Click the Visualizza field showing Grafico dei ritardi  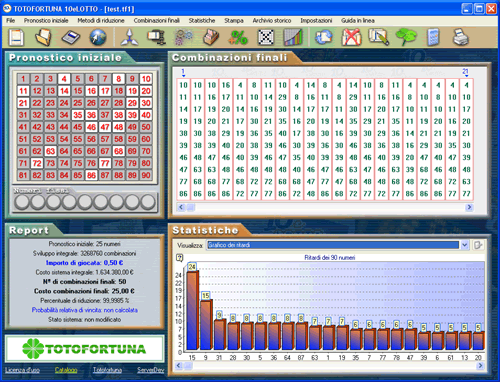(333, 245)
